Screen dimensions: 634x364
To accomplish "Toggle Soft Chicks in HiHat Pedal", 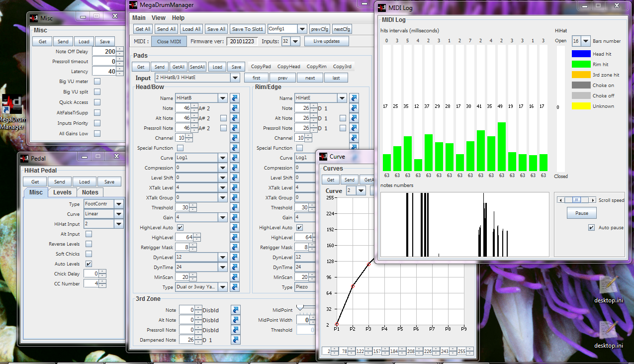I will pos(89,254).
